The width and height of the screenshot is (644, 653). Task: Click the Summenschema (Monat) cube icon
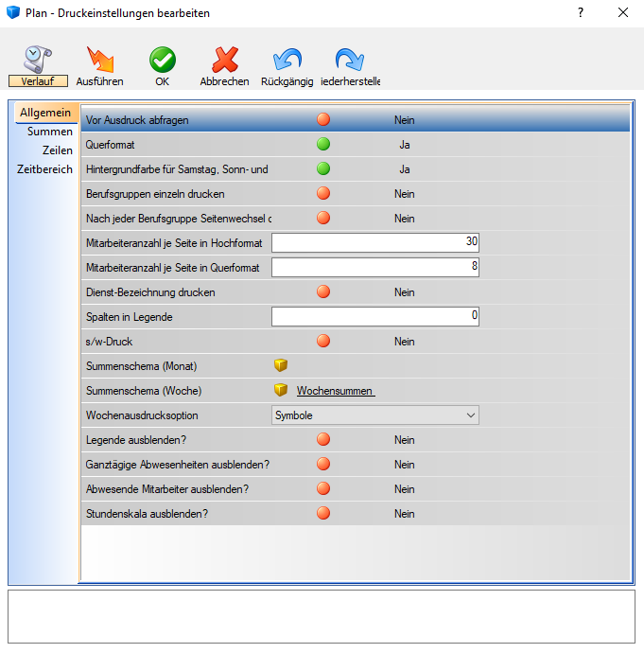[x=281, y=365]
